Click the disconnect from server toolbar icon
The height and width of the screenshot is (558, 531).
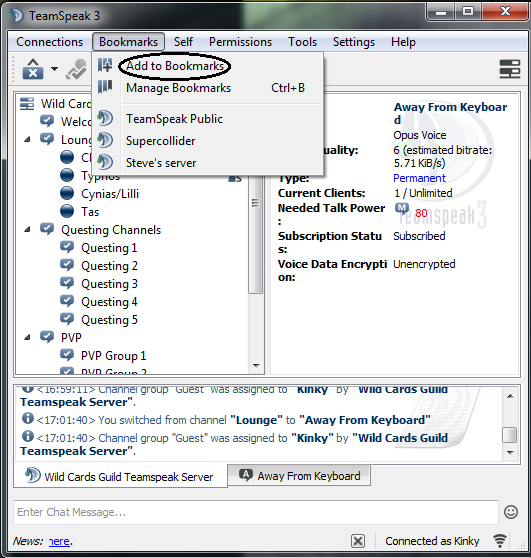pos(33,69)
